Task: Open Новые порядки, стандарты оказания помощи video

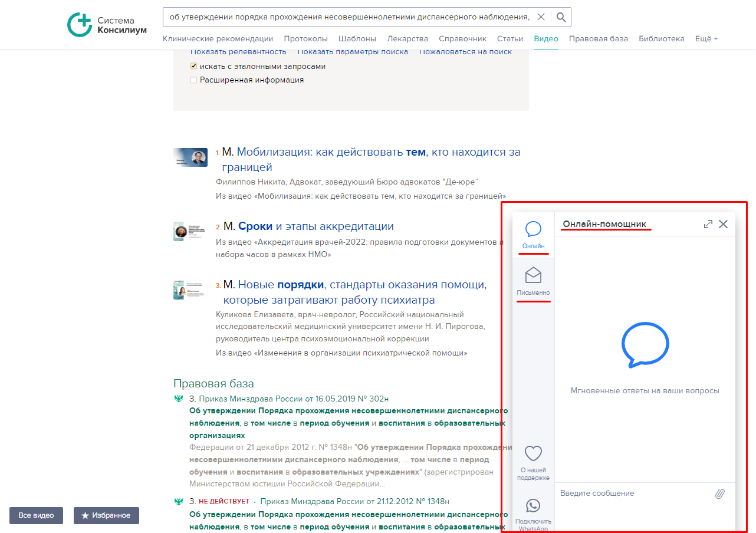Action: click(x=355, y=292)
